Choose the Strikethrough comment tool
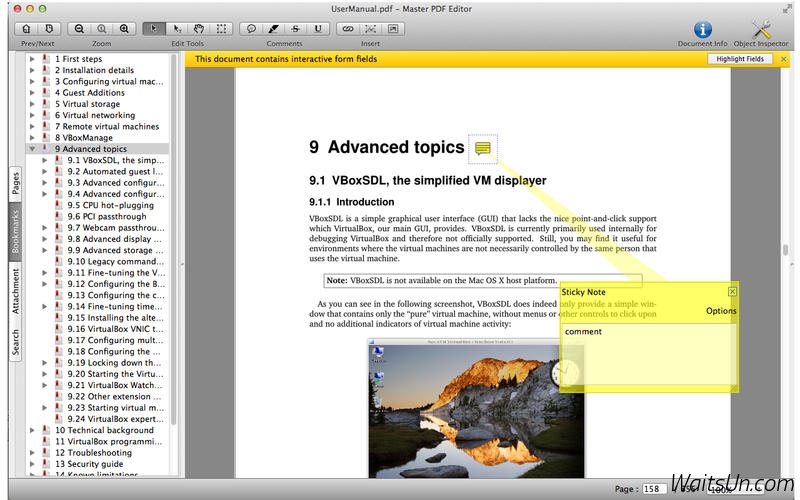Image resolution: width=800 pixels, height=500 pixels. pyautogui.click(x=296, y=29)
